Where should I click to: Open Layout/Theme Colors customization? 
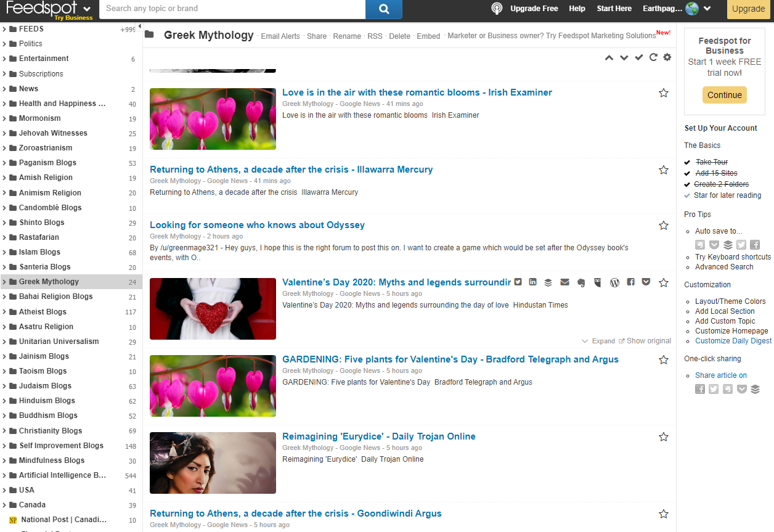click(730, 301)
